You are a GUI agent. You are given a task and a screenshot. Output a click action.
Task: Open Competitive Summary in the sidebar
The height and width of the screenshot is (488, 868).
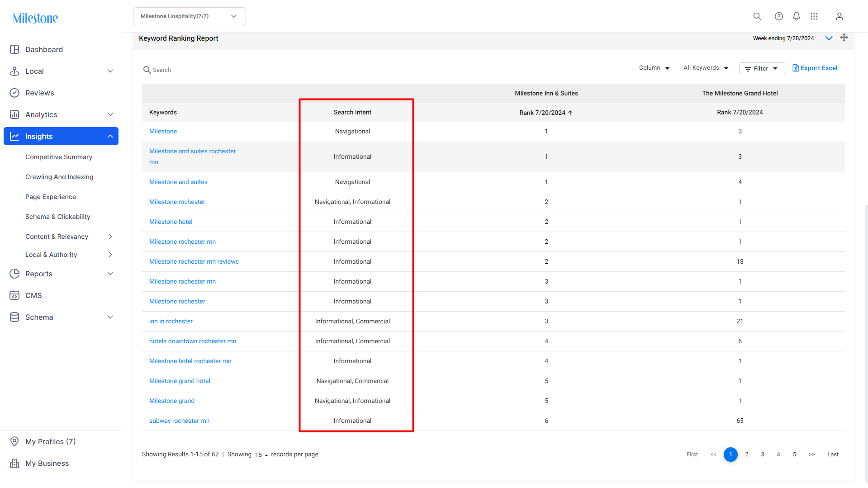(59, 157)
